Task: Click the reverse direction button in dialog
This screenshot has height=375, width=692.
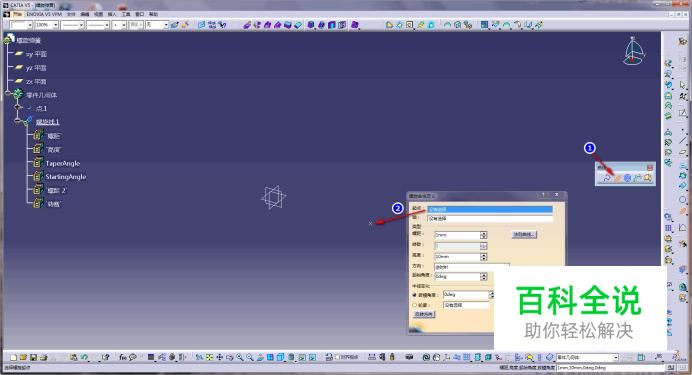Action: click(424, 314)
